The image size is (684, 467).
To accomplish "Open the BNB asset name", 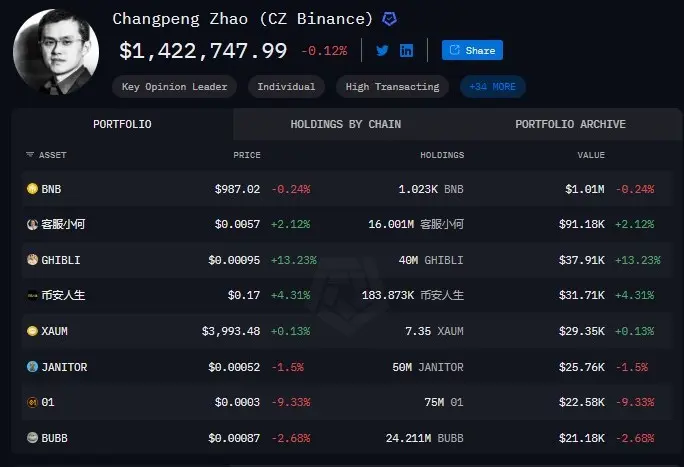I will [51, 189].
